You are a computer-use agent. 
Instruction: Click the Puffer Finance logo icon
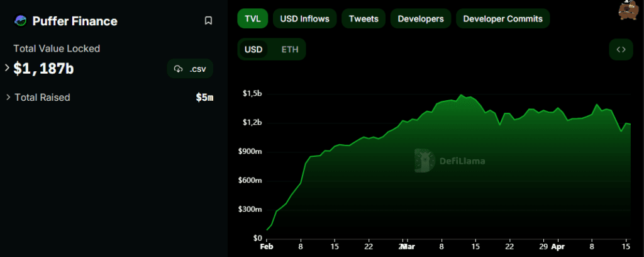pos(20,21)
